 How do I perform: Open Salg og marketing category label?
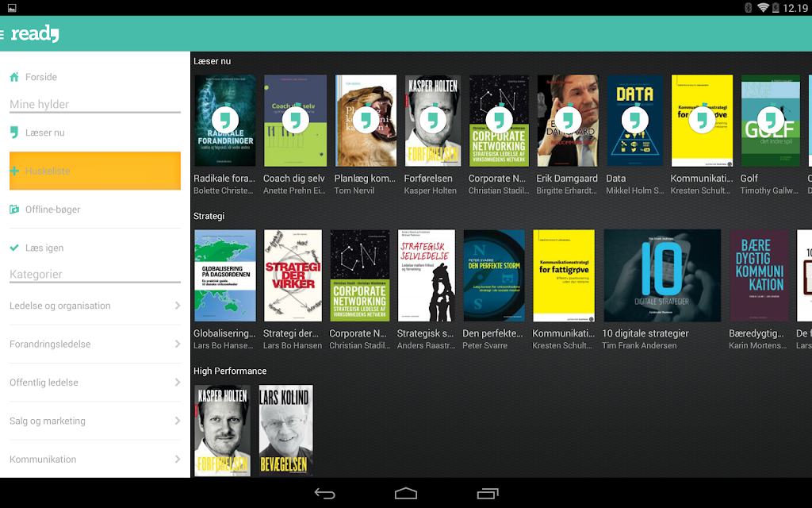tap(48, 421)
